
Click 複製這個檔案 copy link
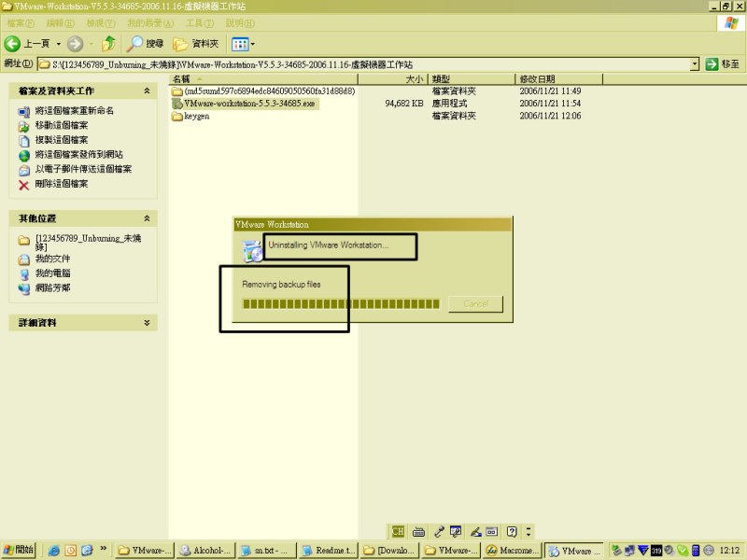click(62, 139)
